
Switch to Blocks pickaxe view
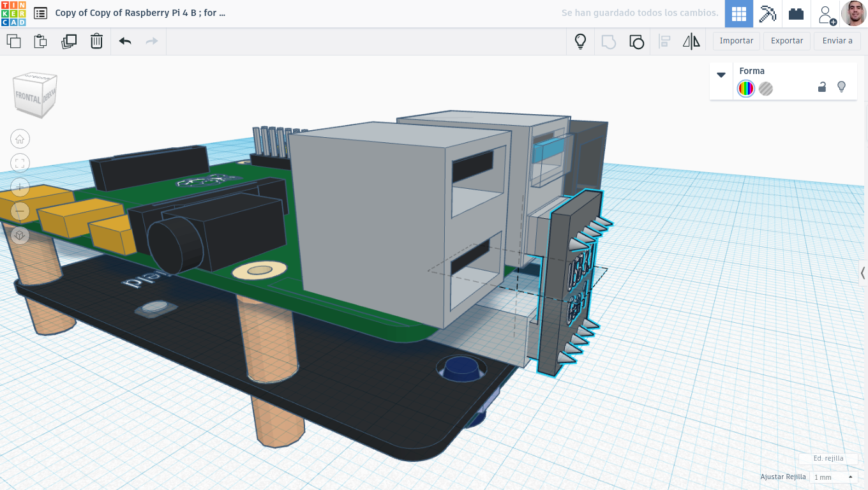pos(767,13)
